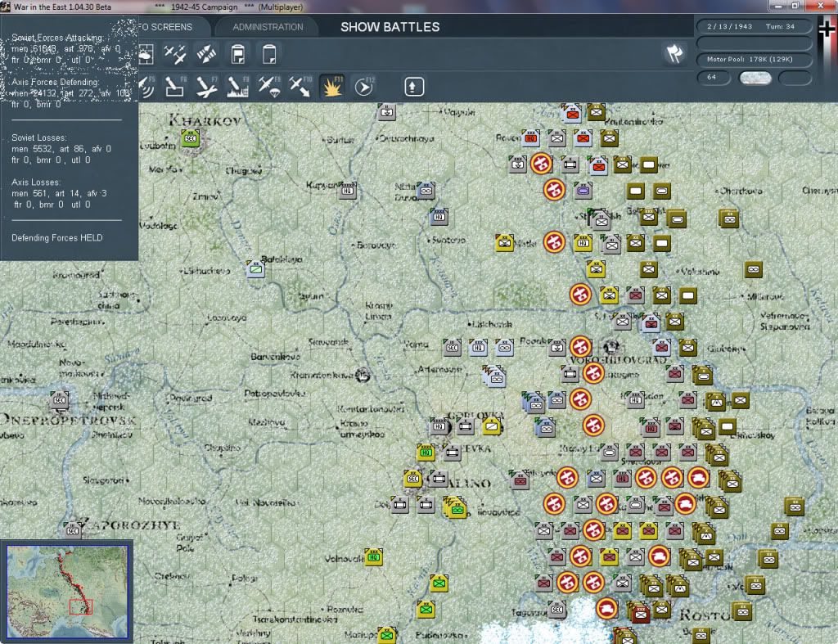
Task: Click the German Balkenkreuz flag emblem
Action: [x=827, y=29]
